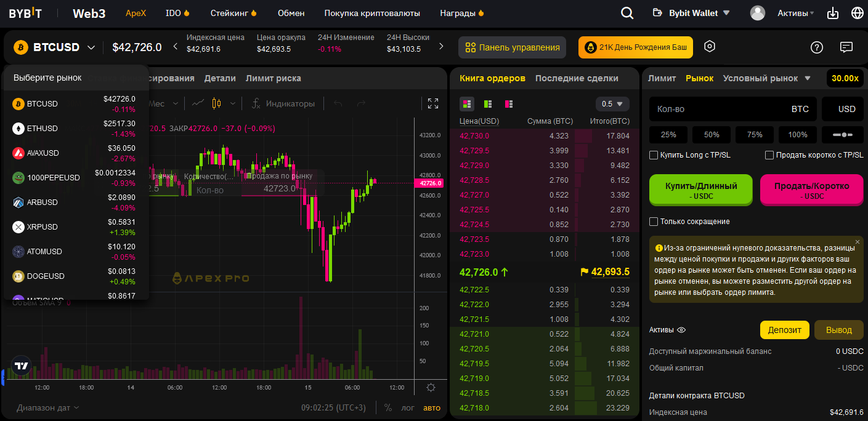Select XRPUSD in market list

coord(76,227)
